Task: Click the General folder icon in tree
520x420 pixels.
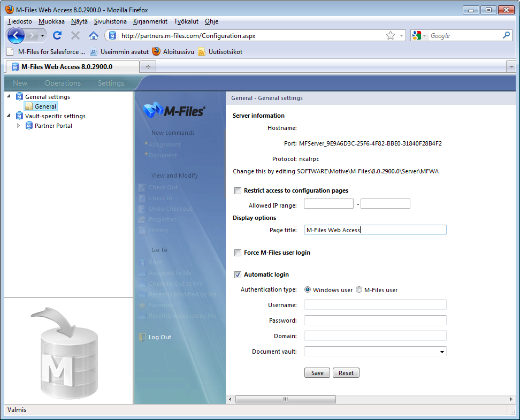Action: pos(29,106)
